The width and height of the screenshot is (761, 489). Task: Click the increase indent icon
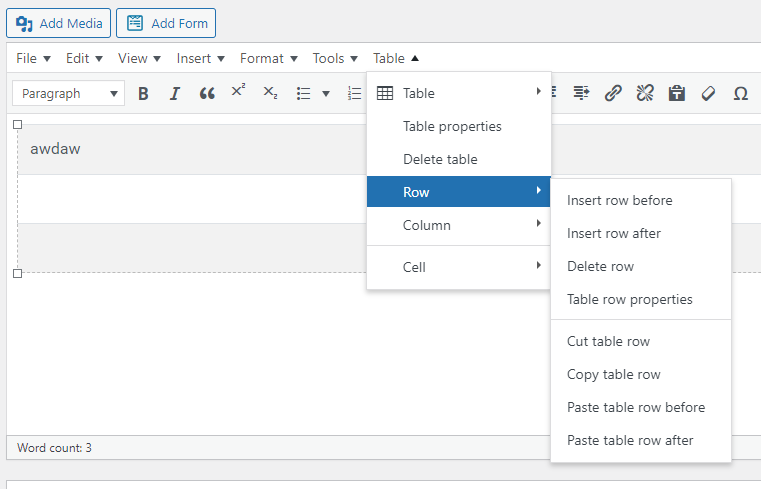pos(581,93)
